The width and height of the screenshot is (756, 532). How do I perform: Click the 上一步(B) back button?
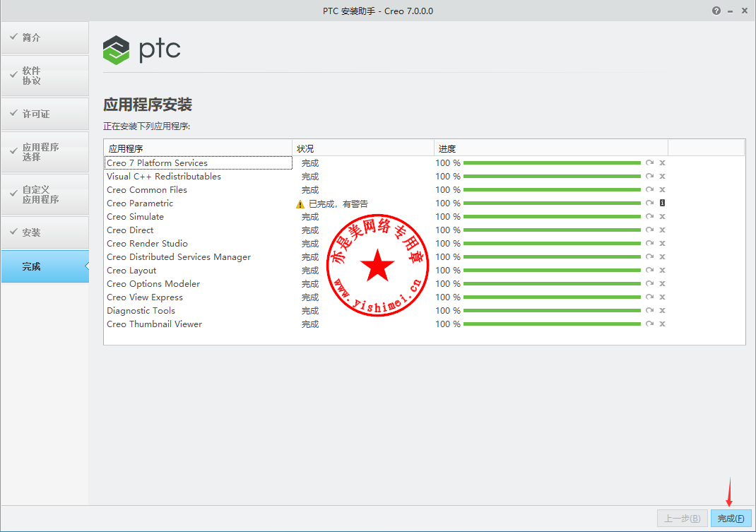pyautogui.click(x=683, y=519)
